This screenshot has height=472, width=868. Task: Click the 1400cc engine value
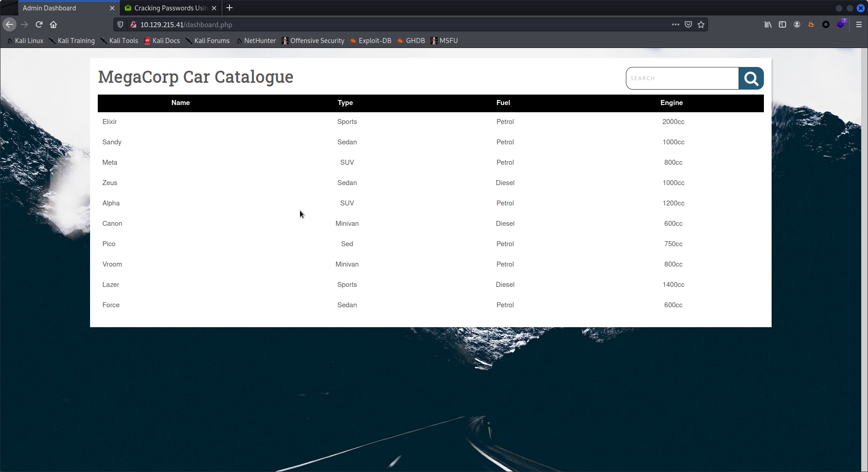[x=673, y=285]
